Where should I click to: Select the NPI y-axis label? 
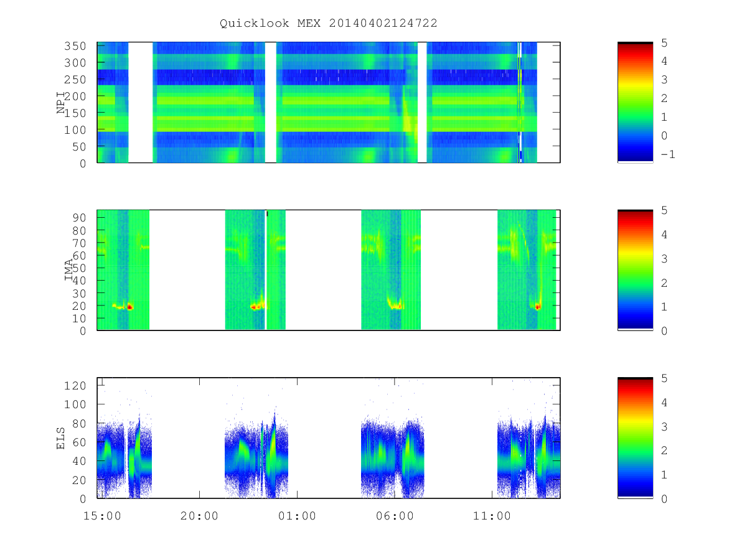[x=61, y=103]
